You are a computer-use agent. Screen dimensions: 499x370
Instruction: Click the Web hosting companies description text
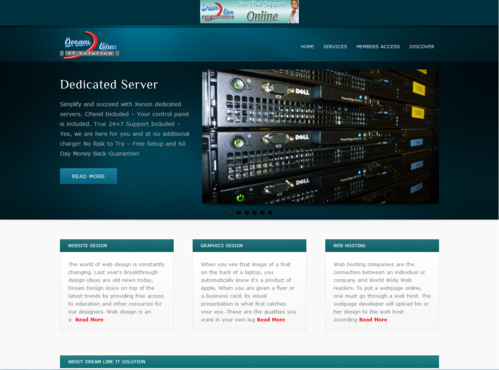pyautogui.click(x=382, y=292)
